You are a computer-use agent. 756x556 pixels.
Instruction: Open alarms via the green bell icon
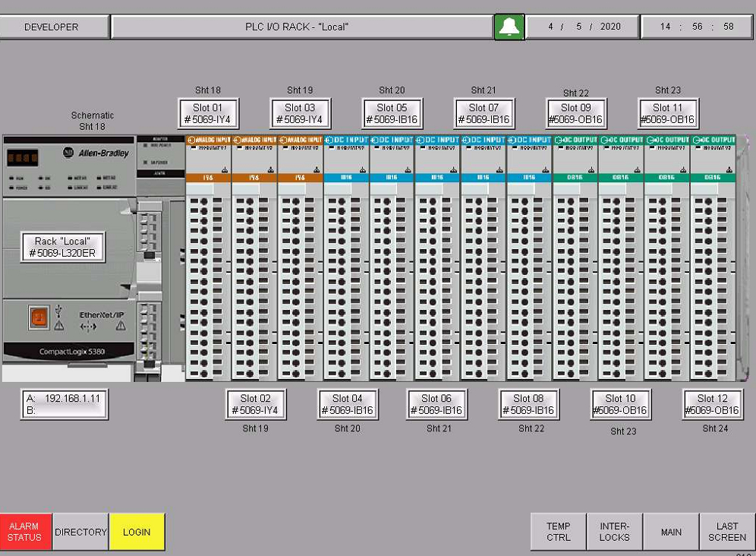509,27
